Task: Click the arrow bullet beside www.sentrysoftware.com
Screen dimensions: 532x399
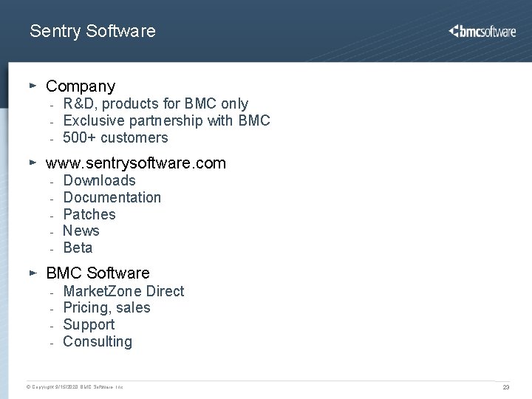Action: (x=33, y=163)
